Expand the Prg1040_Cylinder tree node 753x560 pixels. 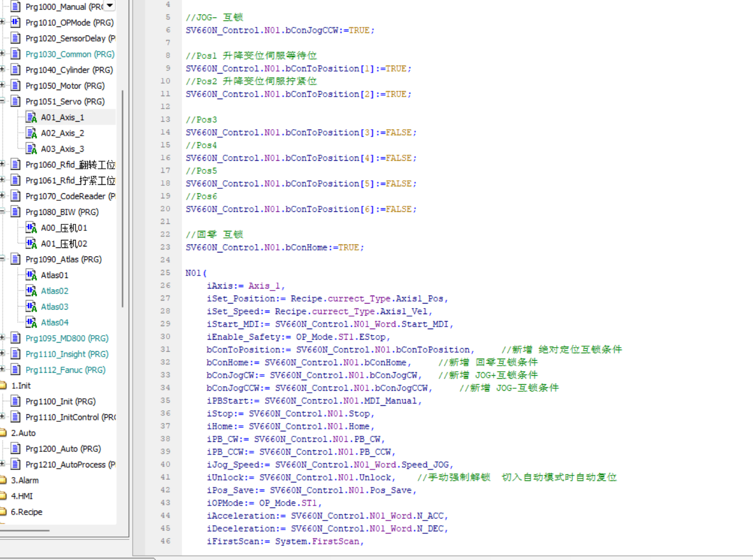(x=3, y=69)
